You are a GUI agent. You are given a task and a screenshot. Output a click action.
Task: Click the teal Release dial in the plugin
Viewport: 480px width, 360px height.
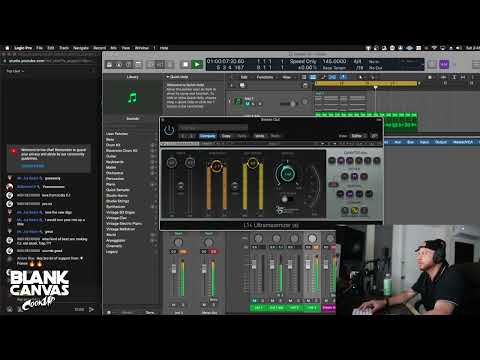287,173
